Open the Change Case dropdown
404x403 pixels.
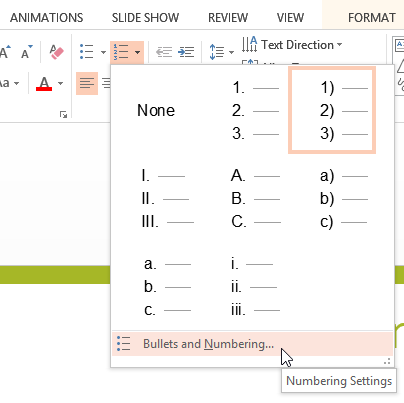click(x=9, y=83)
